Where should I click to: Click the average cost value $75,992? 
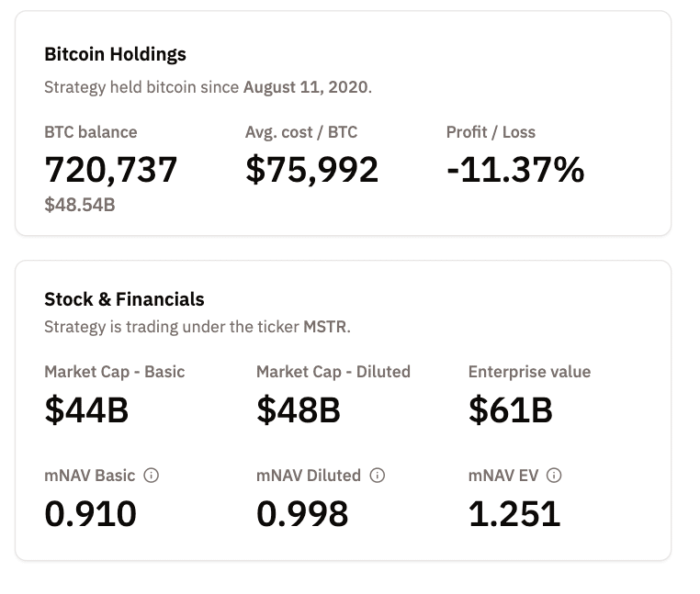(x=312, y=170)
